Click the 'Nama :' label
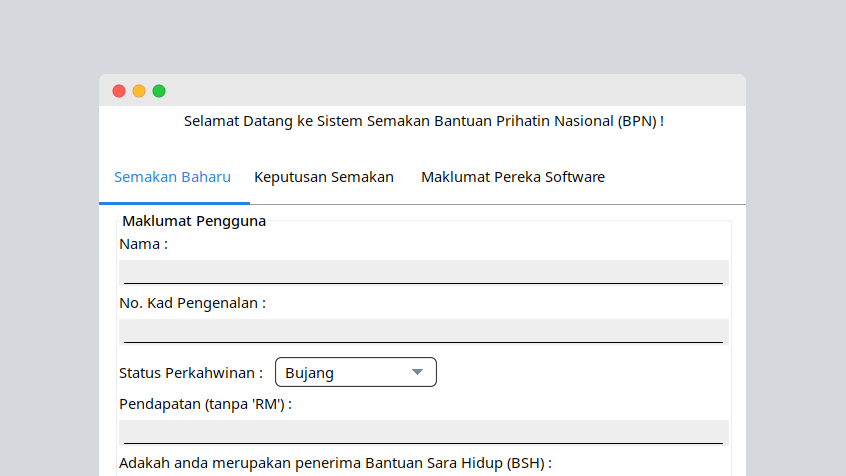This screenshot has height=476, width=846. click(x=143, y=244)
